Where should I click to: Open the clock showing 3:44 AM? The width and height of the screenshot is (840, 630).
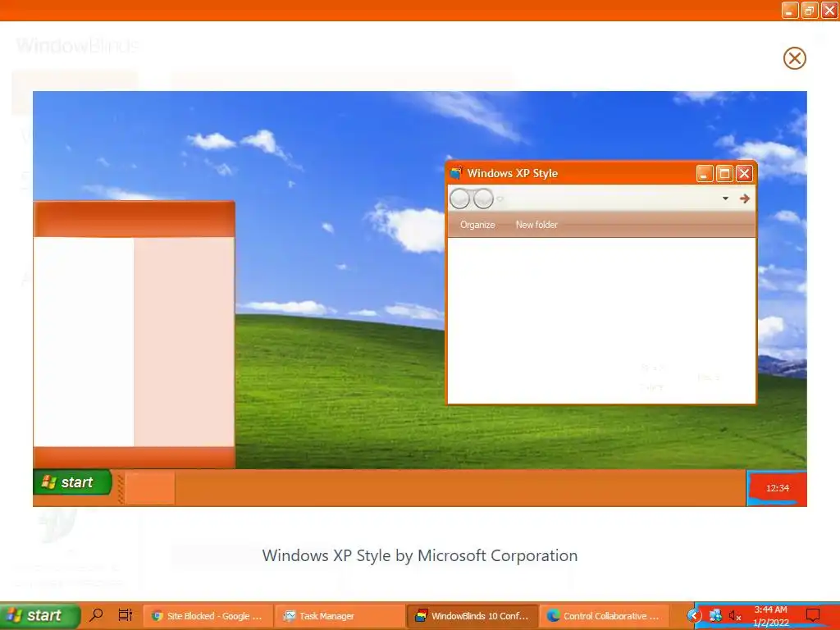771,616
